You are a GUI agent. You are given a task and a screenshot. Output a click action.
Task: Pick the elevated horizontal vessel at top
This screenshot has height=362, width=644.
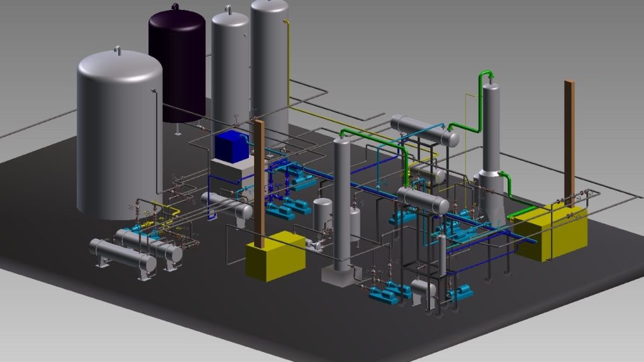pyautogui.click(x=424, y=130)
